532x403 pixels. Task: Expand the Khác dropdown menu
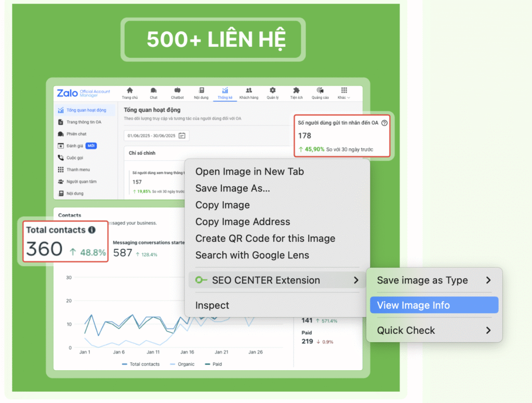pyautogui.click(x=344, y=93)
